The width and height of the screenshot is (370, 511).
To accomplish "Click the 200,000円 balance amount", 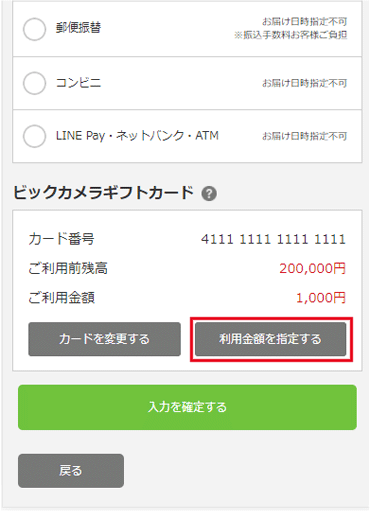I will tap(313, 268).
